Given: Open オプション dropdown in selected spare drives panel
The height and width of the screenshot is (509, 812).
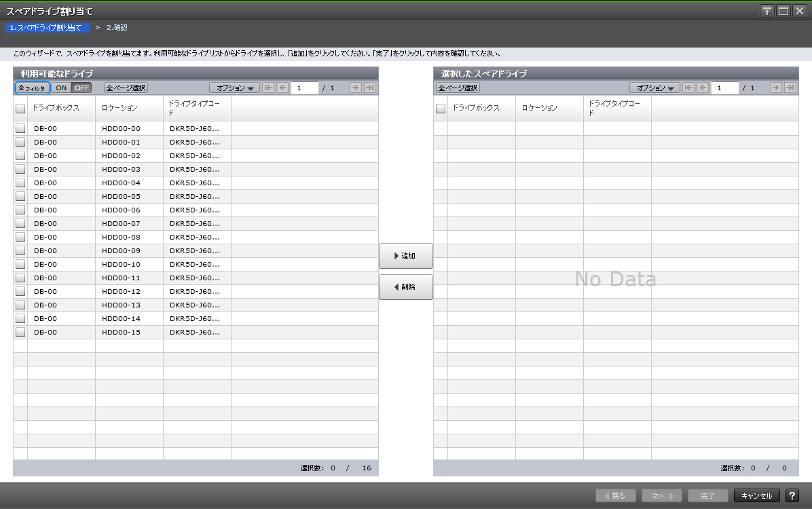Looking at the screenshot, I should (x=654, y=88).
